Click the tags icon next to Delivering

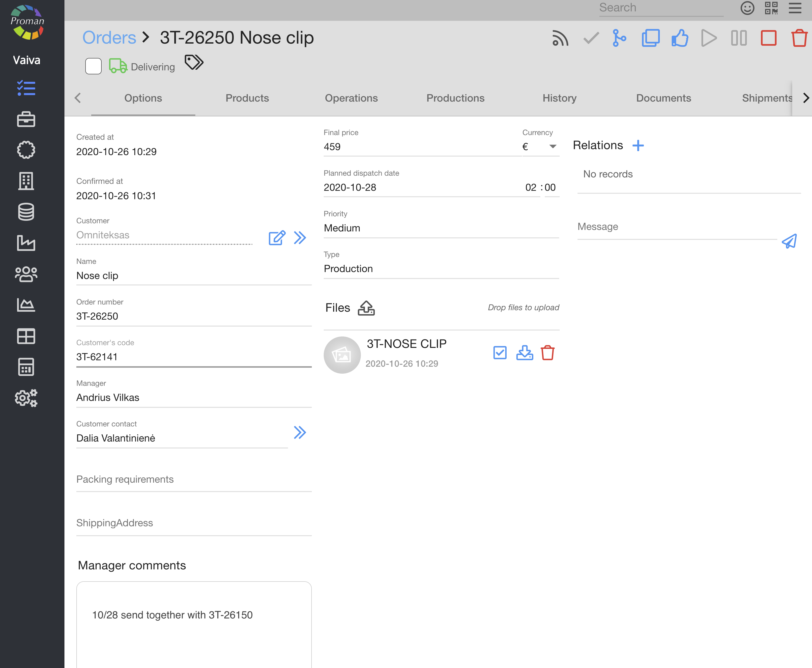pyautogui.click(x=194, y=62)
